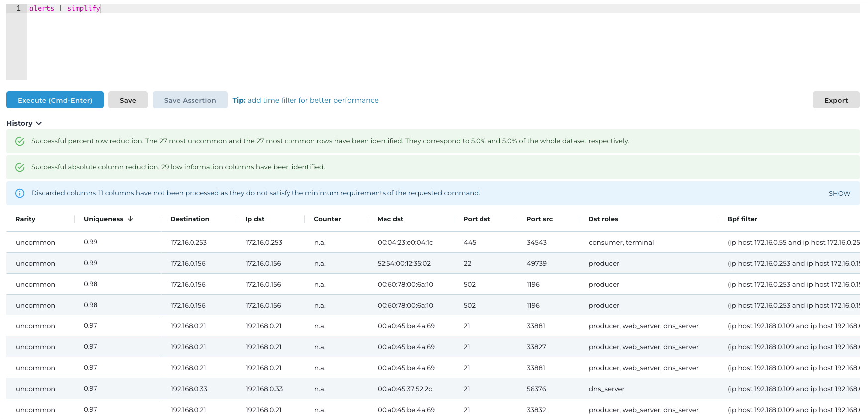
Task: Click the sort arrow next to Uniqueness
Action: coord(130,219)
